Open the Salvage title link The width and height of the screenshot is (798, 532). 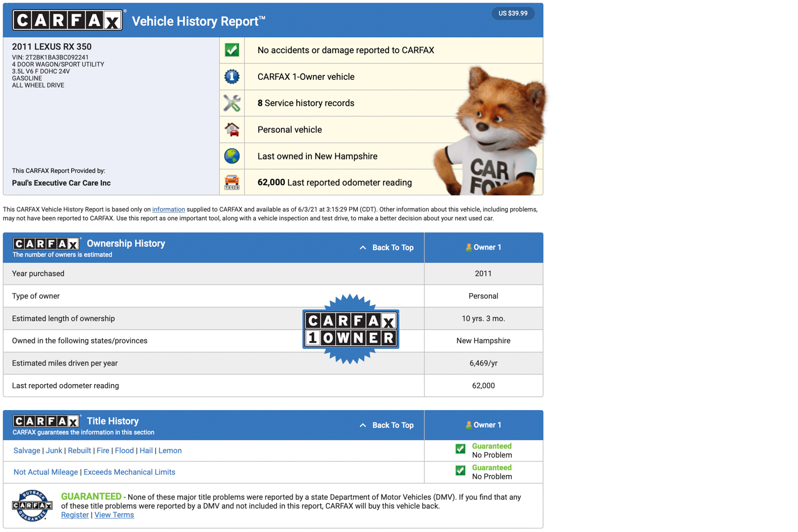[x=27, y=451]
